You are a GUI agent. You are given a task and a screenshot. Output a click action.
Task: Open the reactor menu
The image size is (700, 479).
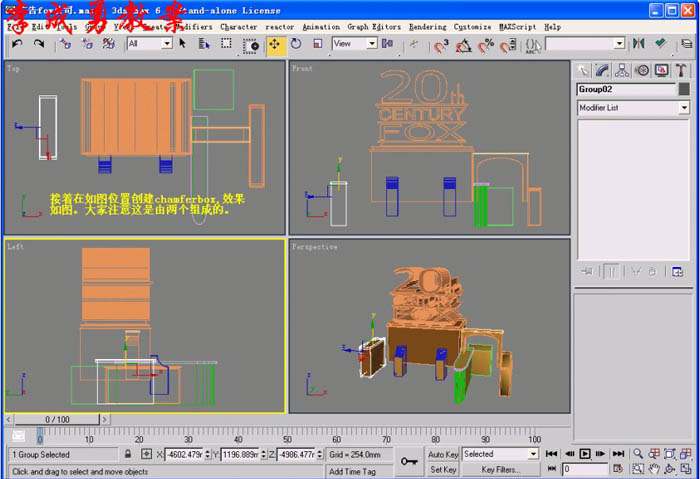(x=279, y=27)
